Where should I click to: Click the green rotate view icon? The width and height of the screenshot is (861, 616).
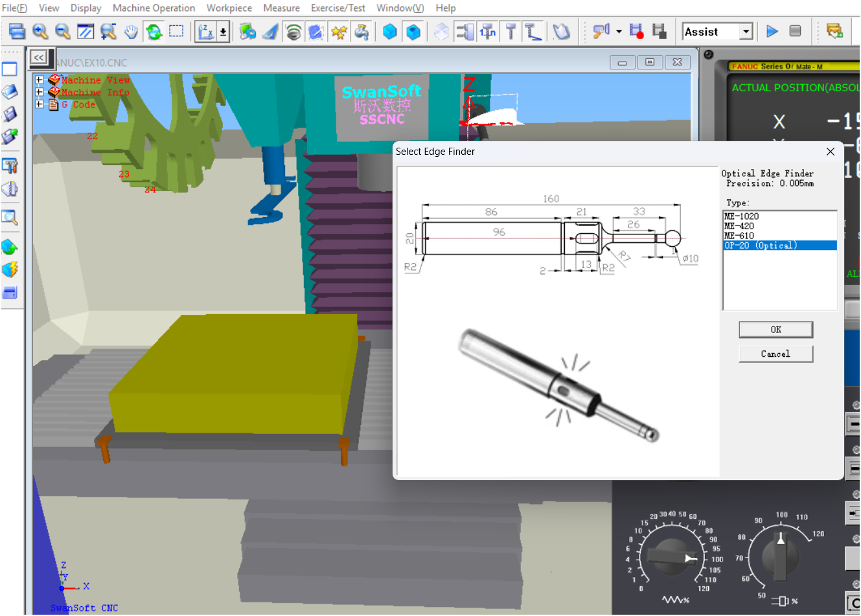coord(154,31)
